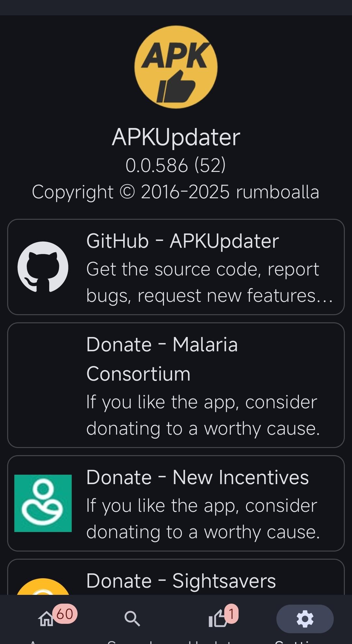The width and height of the screenshot is (352, 644).
Task: Click the copyright rumboalla text
Action: 176,192
